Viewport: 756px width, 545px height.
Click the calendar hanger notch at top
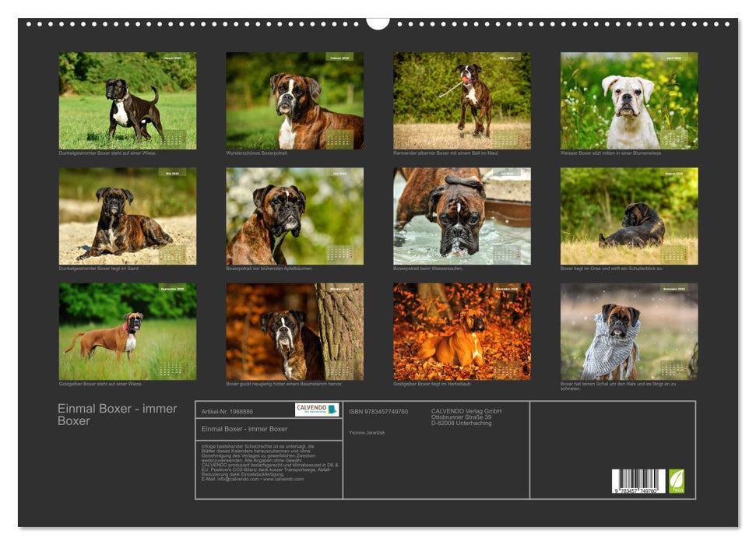click(x=378, y=23)
